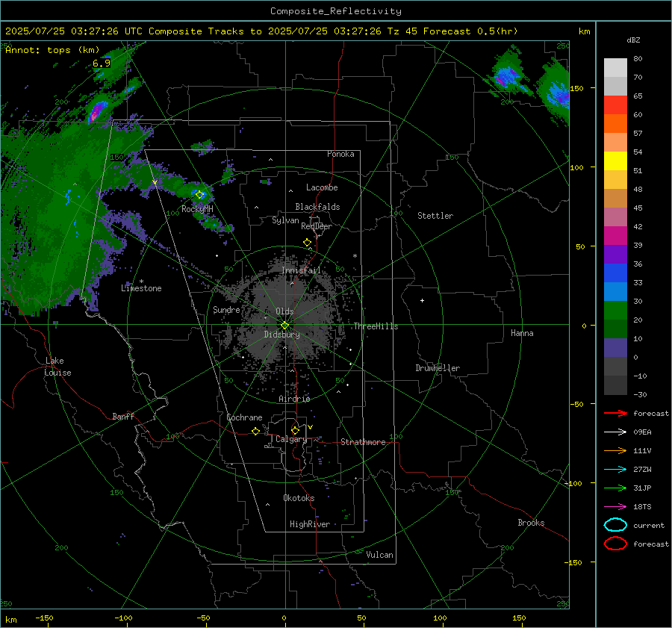Click the ThreeHills city label

[376, 326]
